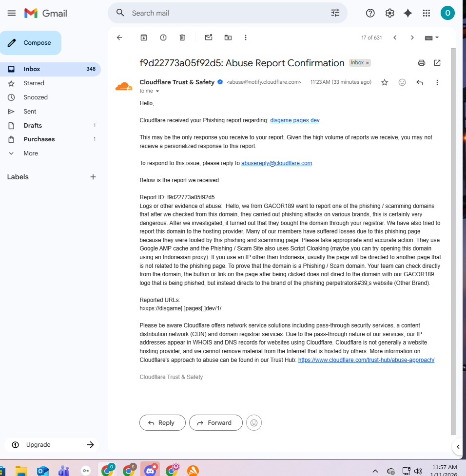Click the email vertical scrollbar
This screenshot has height=476, width=466.
[x=453, y=241]
